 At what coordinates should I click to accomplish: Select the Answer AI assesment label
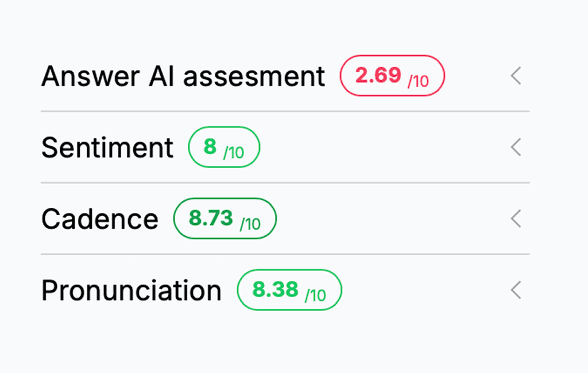pyautogui.click(x=183, y=76)
